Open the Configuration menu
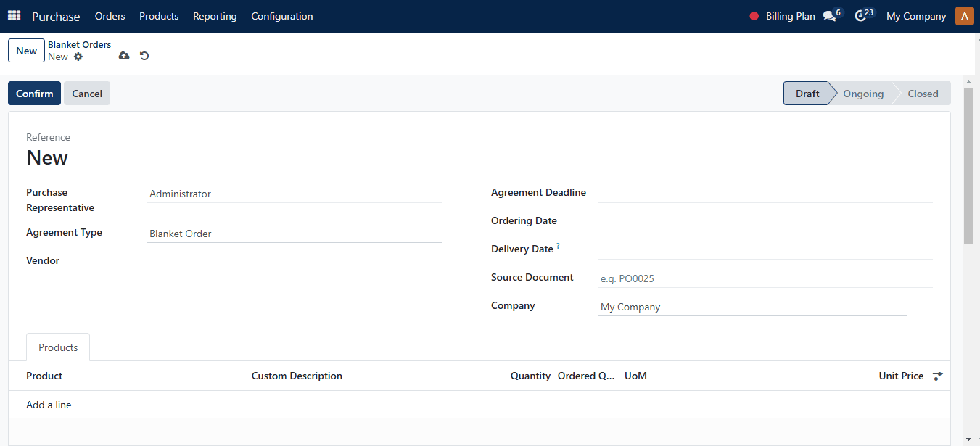The width and height of the screenshot is (980, 446). [282, 16]
